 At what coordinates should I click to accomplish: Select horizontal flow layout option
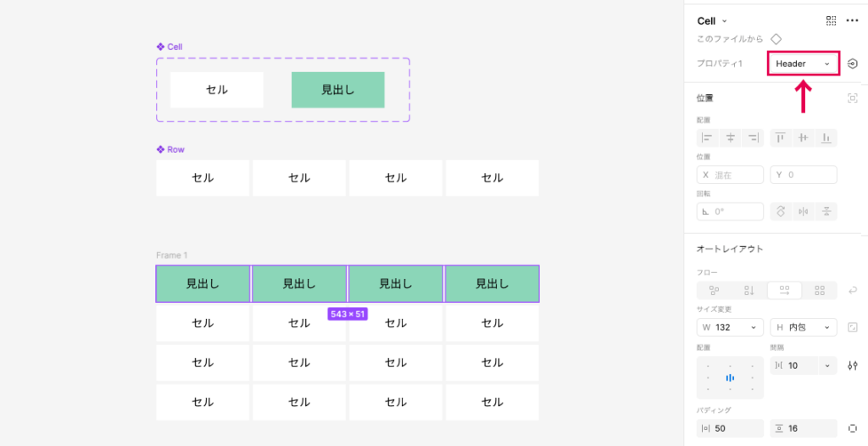pyautogui.click(x=784, y=290)
